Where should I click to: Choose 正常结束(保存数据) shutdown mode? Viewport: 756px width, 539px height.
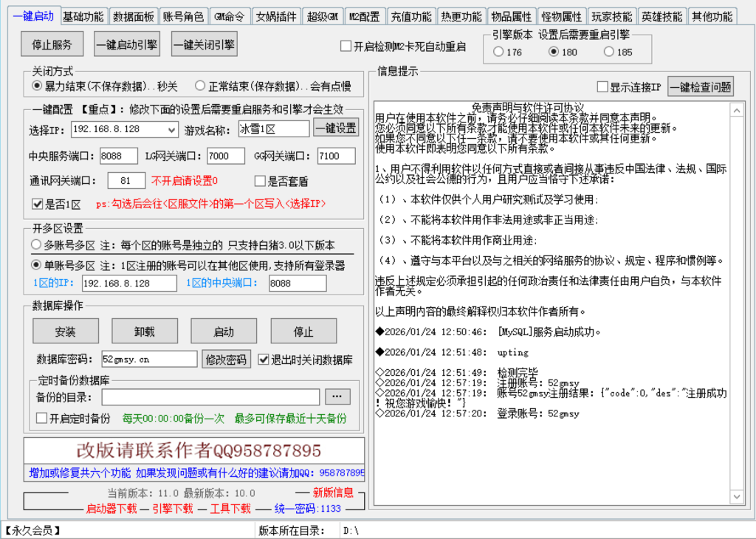201,85
